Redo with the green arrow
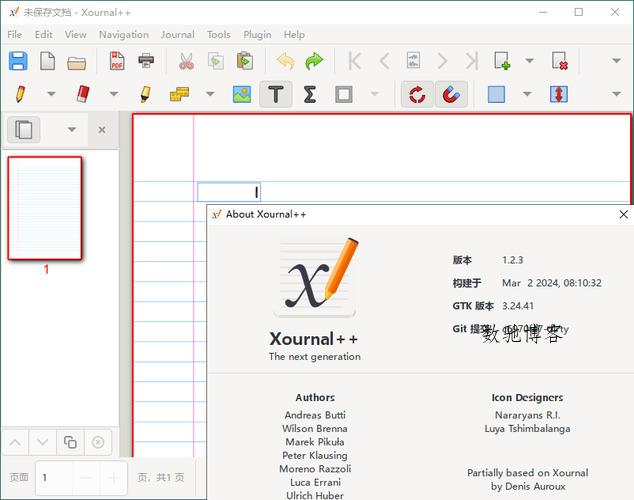This screenshot has height=500, width=634. coord(314,61)
